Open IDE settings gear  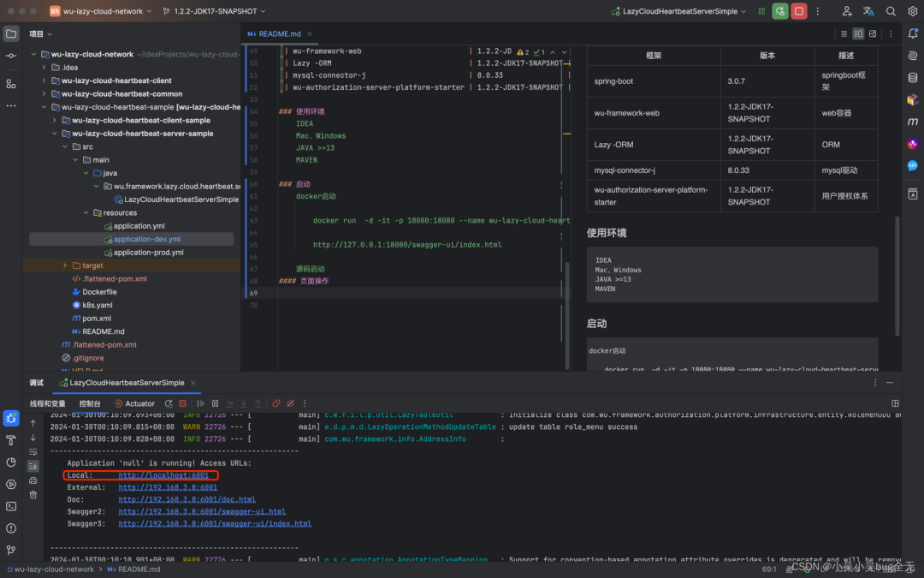913,11
